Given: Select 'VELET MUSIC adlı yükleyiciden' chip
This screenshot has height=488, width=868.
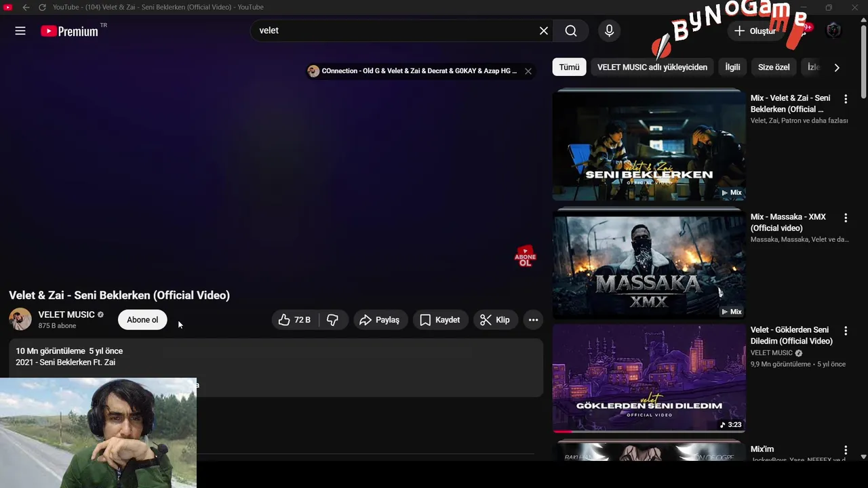Looking at the screenshot, I should [x=652, y=67].
